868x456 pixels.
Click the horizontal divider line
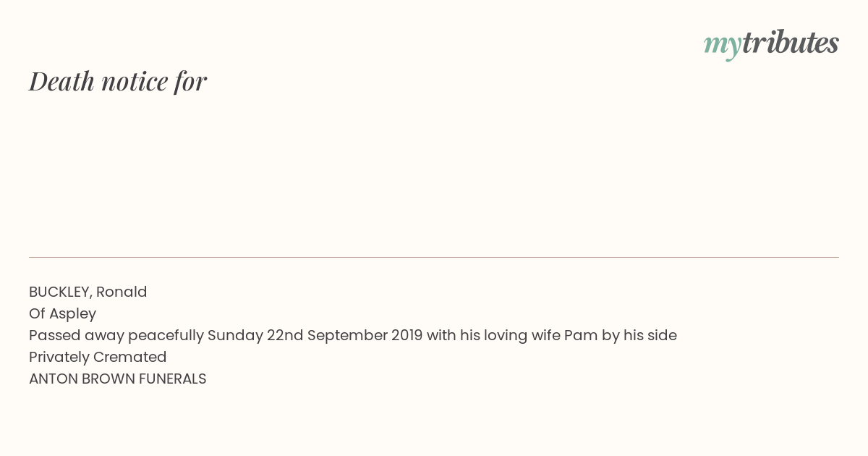(434, 257)
